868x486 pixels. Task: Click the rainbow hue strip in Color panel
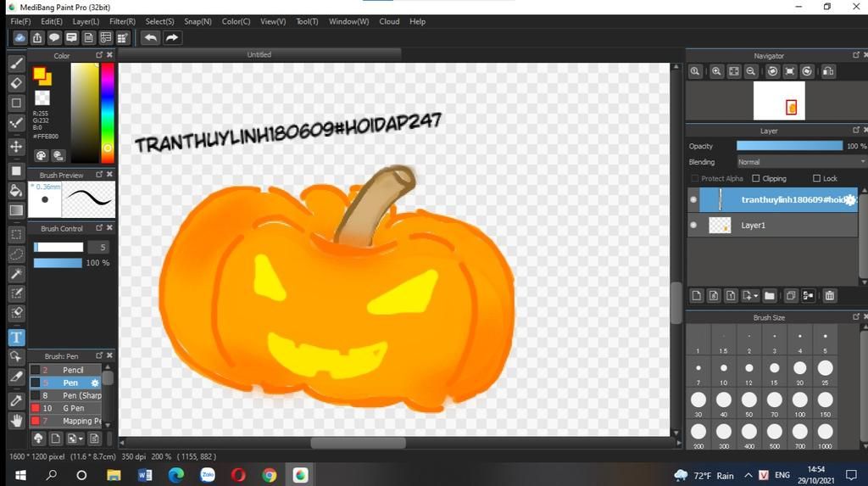point(108,113)
